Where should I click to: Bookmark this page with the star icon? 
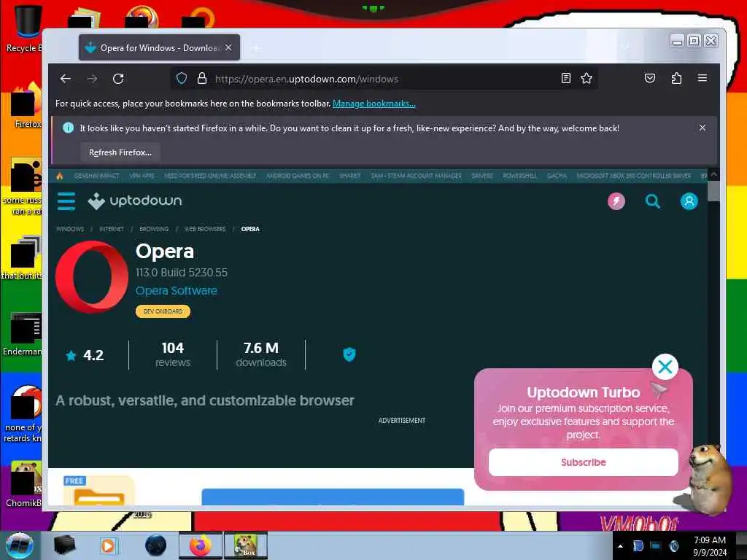pyautogui.click(x=587, y=78)
